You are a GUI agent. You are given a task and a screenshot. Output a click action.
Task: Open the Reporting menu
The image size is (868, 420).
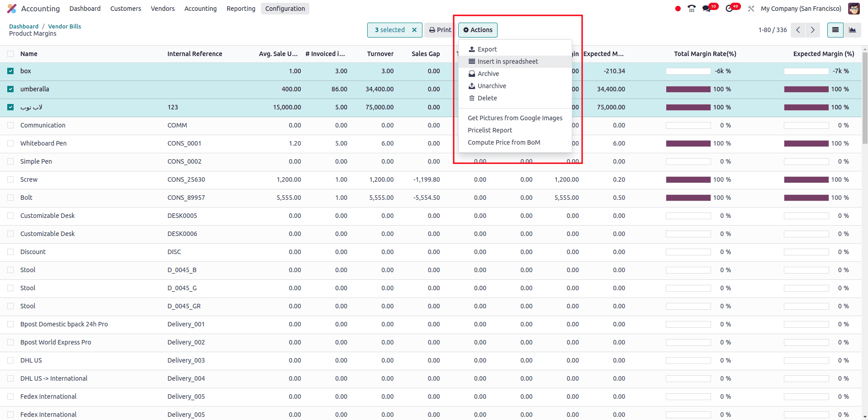click(241, 9)
